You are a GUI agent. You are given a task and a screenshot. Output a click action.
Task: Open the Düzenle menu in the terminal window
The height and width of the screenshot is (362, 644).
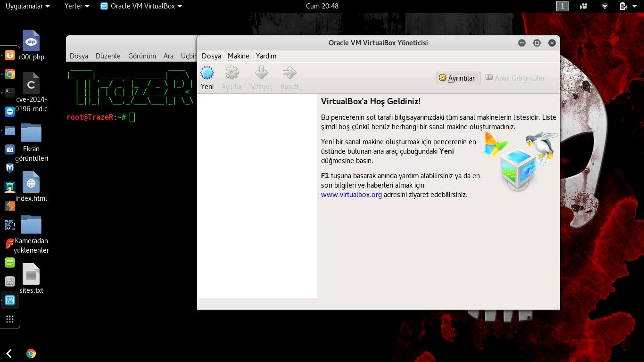(x=108, y=56)
